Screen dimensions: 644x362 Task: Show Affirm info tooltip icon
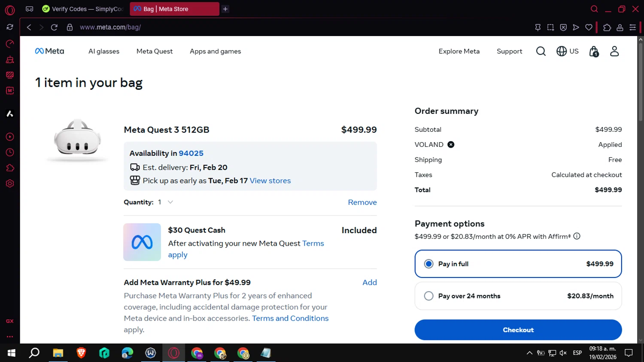click(577, 236)
